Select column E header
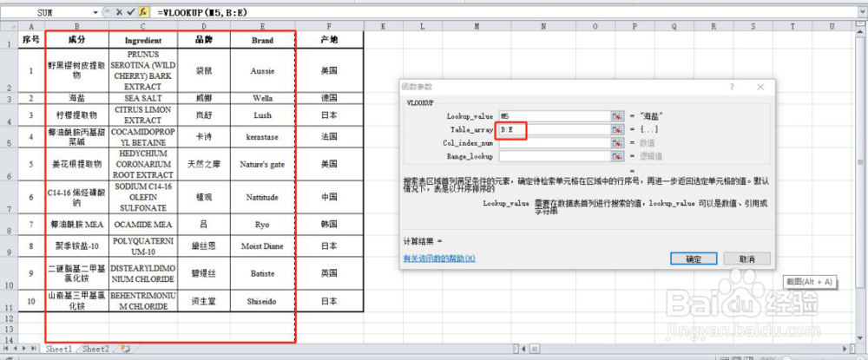868x360 pixels. 262,26
